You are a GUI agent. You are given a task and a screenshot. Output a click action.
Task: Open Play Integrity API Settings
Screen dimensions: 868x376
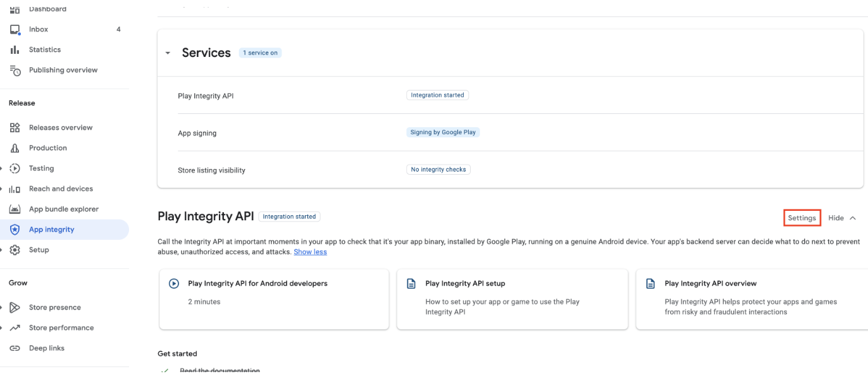[802, 218]
